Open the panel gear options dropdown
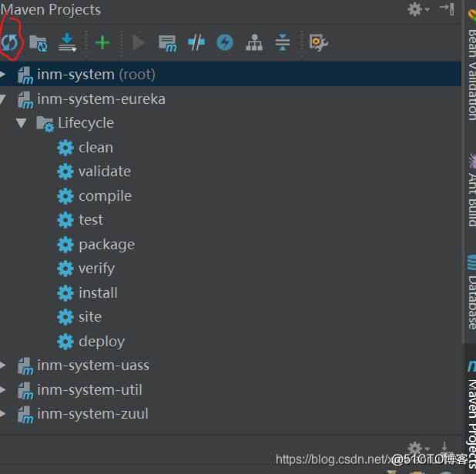The height and width of the screenshot is (474, 476). coord(418,9)
